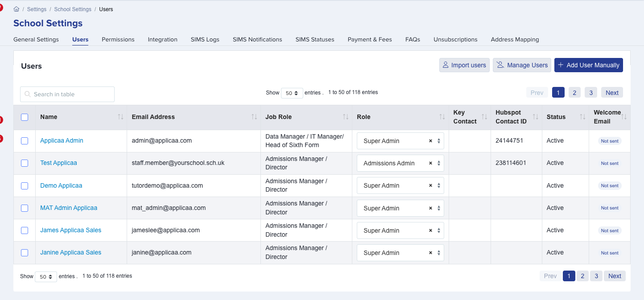Image resolution: width=644 pixels, height=300 pixels.
Task: Open role dropdown for Applicaa Admin
Action: [400, 141]
